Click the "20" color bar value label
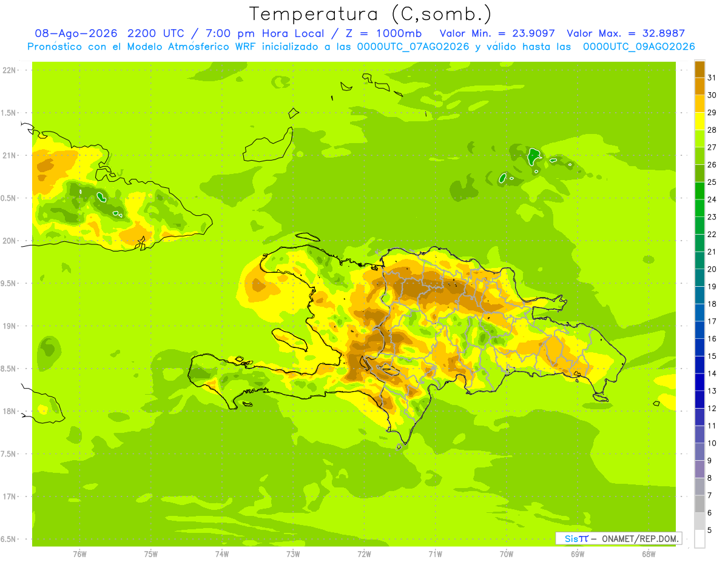This screenshot has width=728, height=562. [x=712, y=269]
